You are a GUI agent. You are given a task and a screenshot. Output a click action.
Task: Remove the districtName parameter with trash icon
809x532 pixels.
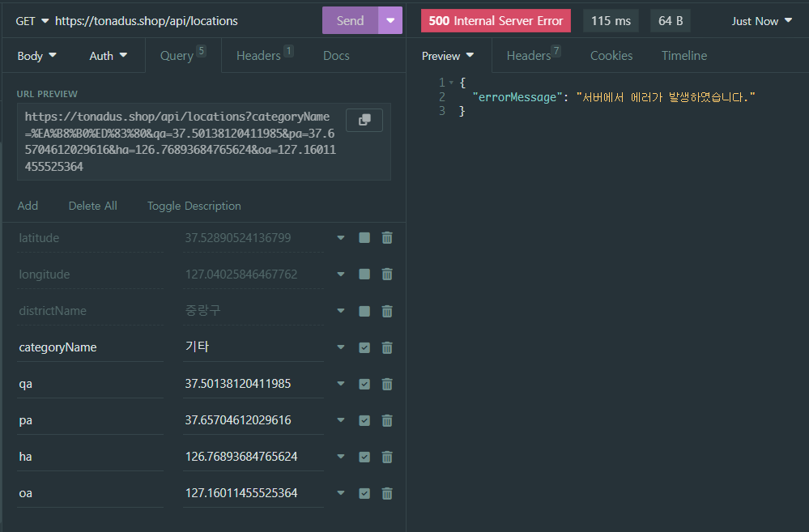(387, 311)
